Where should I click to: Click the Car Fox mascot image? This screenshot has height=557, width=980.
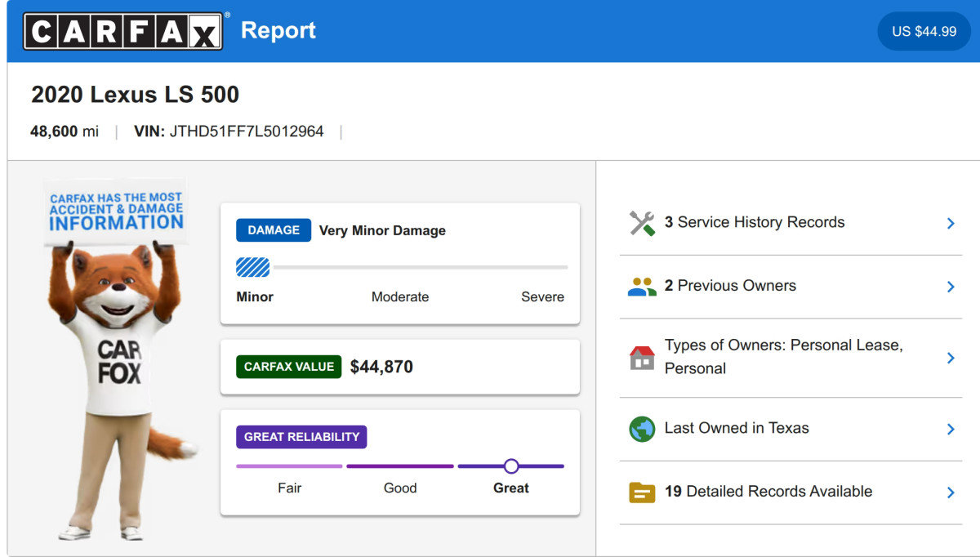[119, 361]
